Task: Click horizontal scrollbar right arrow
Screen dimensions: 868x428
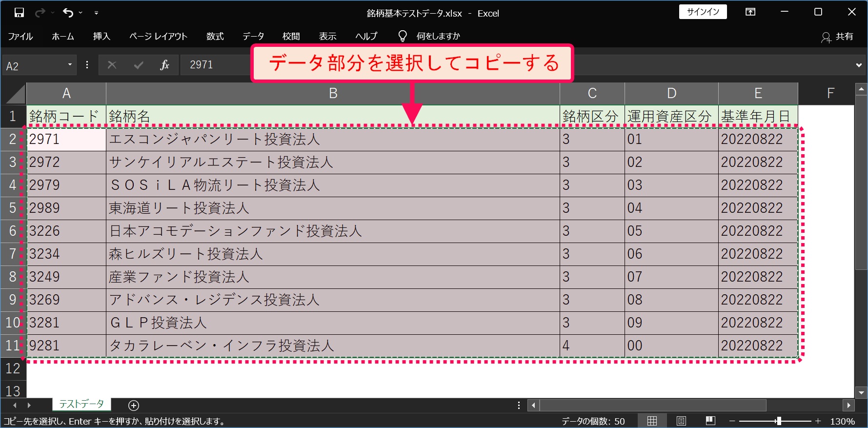Action: tap(848, 405)
